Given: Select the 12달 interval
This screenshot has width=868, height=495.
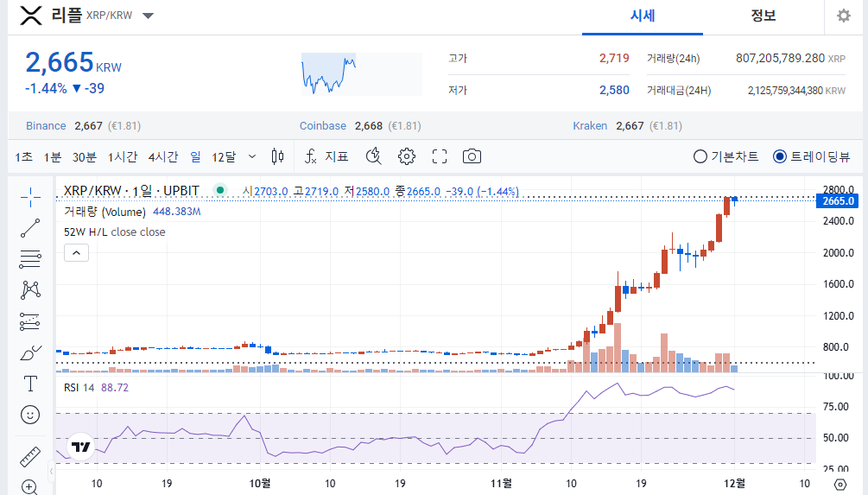Looking at the screenshot, I should (224, 157).
